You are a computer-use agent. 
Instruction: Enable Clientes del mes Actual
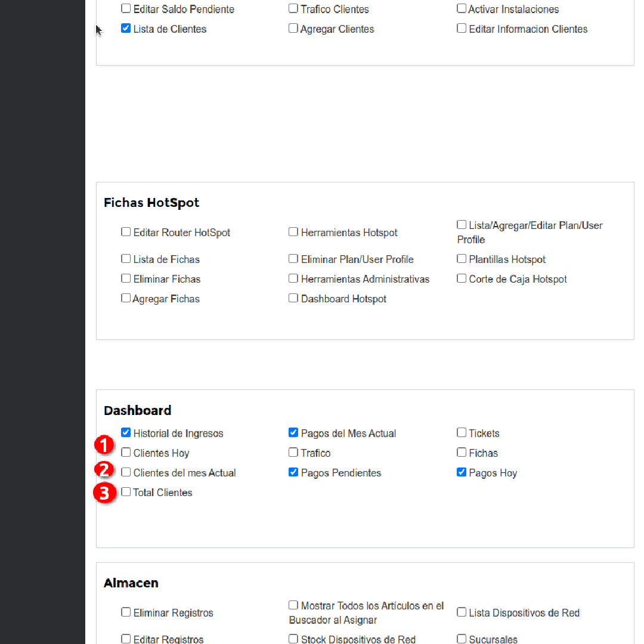pos(126,472)
